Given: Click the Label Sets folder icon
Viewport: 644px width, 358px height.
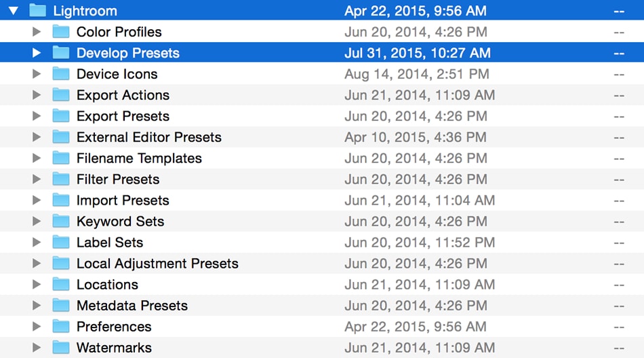Looking at the screenshot, I should 61,241.
